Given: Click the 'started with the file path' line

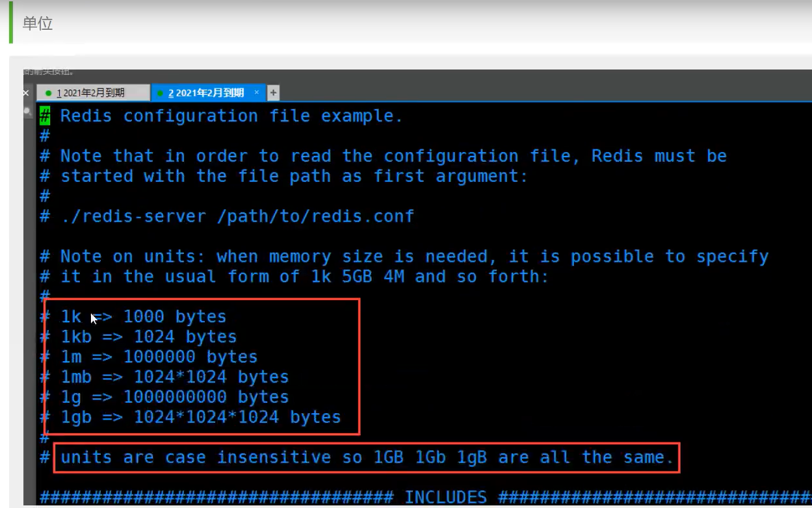Looking at the screenshot, I should tap(295, 176).
